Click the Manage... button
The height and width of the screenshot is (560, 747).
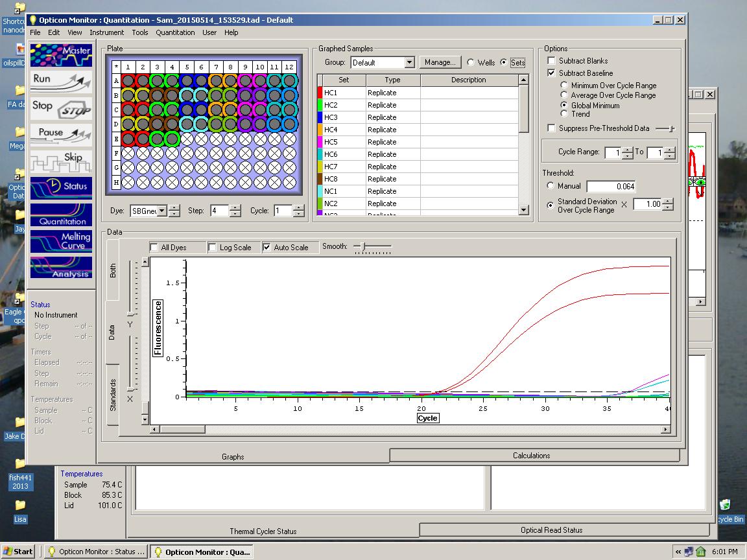440,62
